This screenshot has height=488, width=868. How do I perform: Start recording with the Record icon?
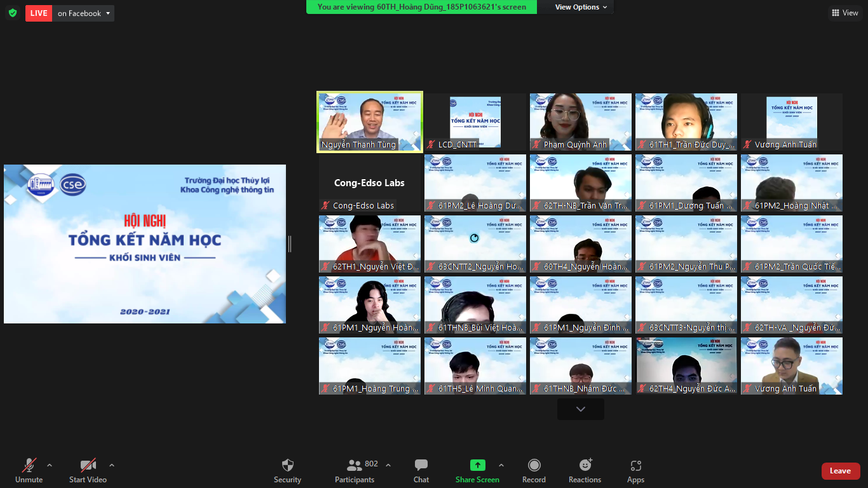pyautogui.click(x=534, y=466)
